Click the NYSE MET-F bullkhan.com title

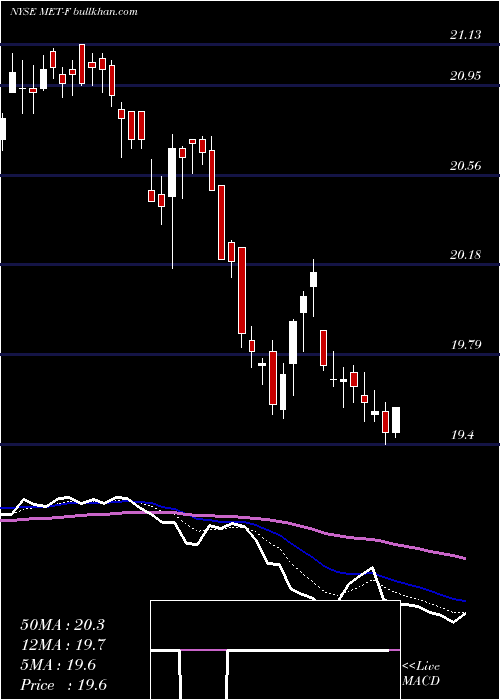(x=74, y=12)
